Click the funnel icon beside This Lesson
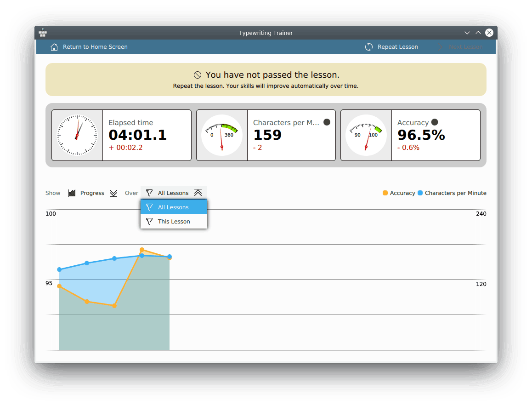 pyautogui.click(x=149, y=221)
